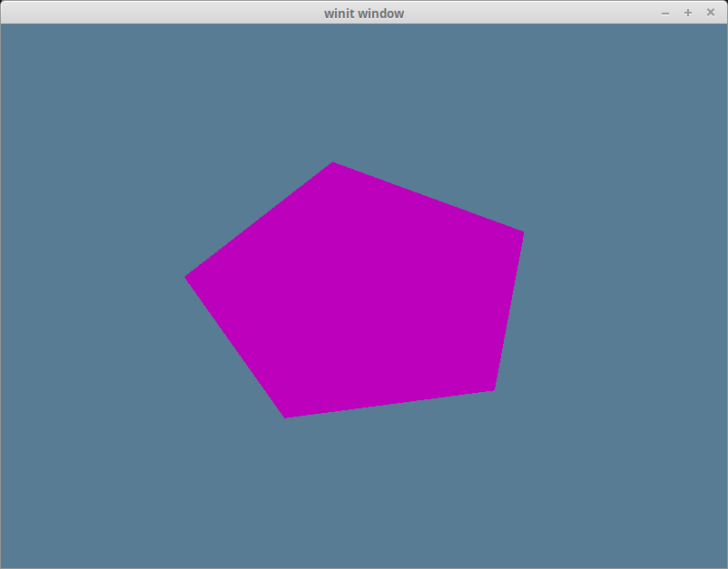Click the bottom-left corner of the canvas
The height and width of the screenshot is (569, 728).
pos(9,558)
